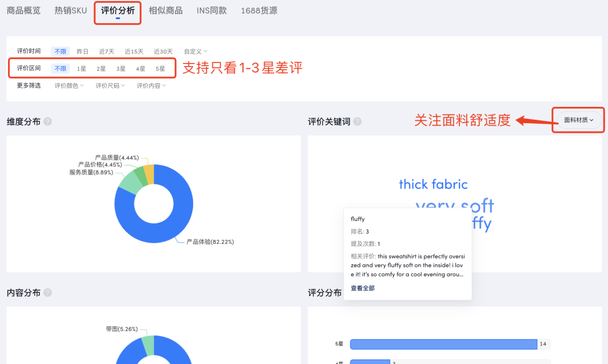The height and width of the screenshot is (364, 608).
Task: Click the 产品质量 yellow donut segment
Action: click(x=149, y=173)
